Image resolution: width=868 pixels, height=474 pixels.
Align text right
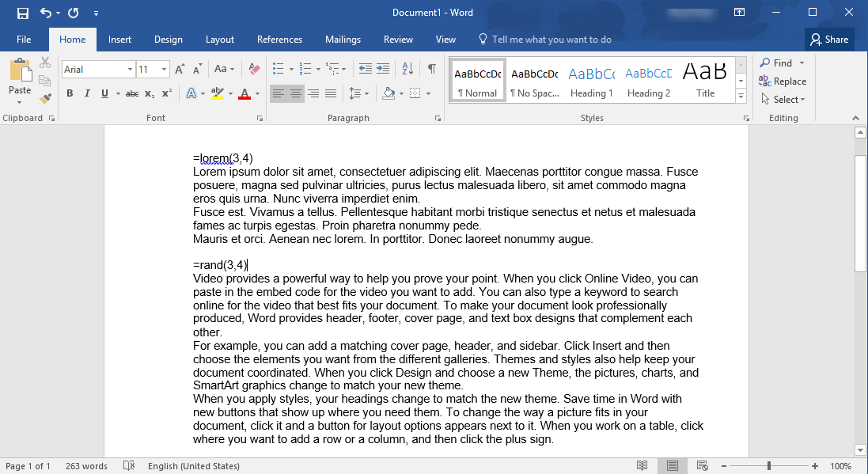point(313,93)
